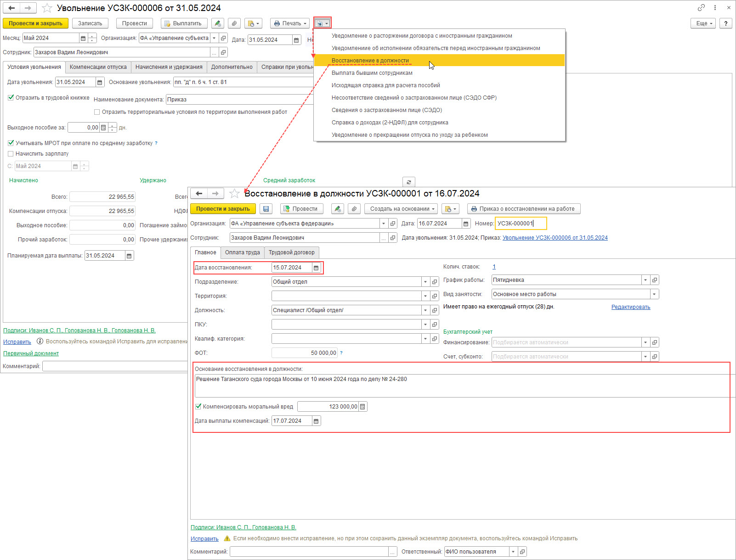Expand Организация dropdown in Увольнение window
Image resolution: width=736 pixels, height=560 pixels.
pyautogui.click(x=215, y=38)
